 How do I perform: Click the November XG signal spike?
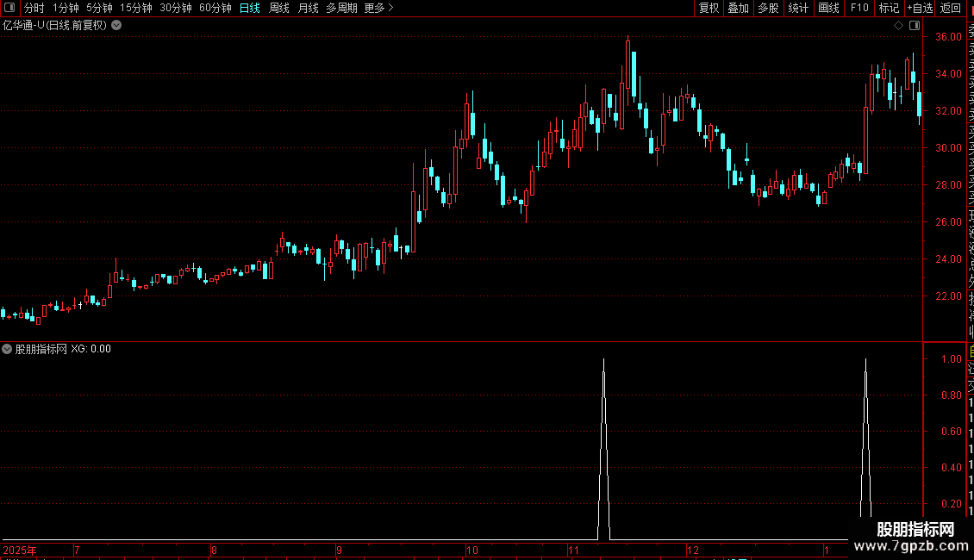click(603, 450)
